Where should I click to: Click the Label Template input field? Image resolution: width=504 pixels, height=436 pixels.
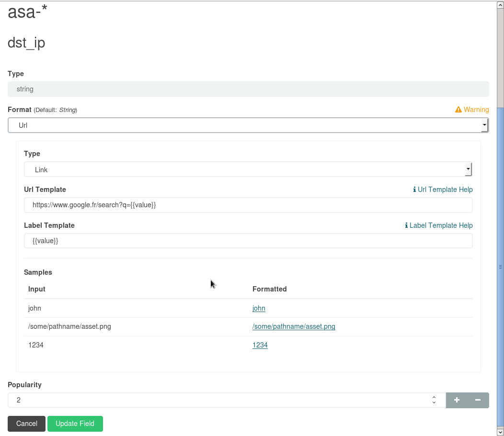[248, 241]
